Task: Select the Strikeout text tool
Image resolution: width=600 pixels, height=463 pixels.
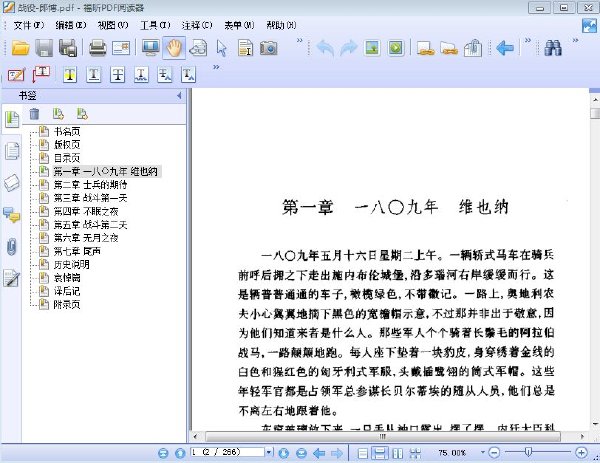Action: [117, 75]
